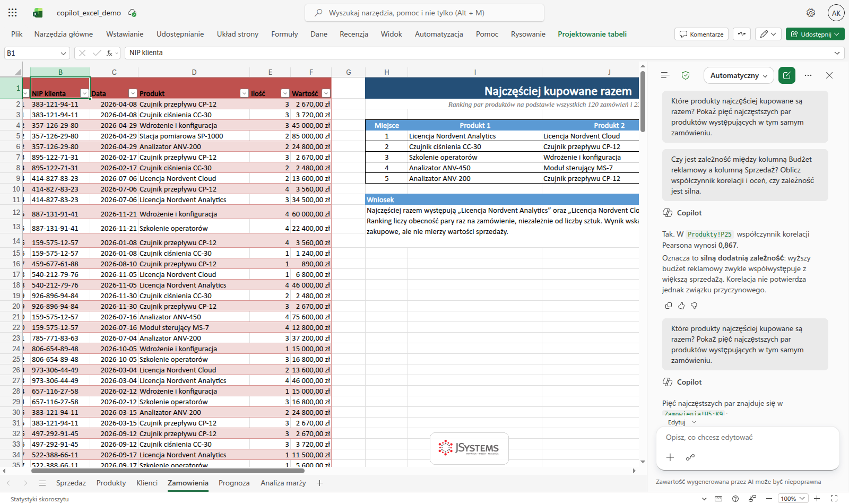Click the help question mark icon in status bar
The width and height of the screenshot is (849, 504).
pos(735,499)
